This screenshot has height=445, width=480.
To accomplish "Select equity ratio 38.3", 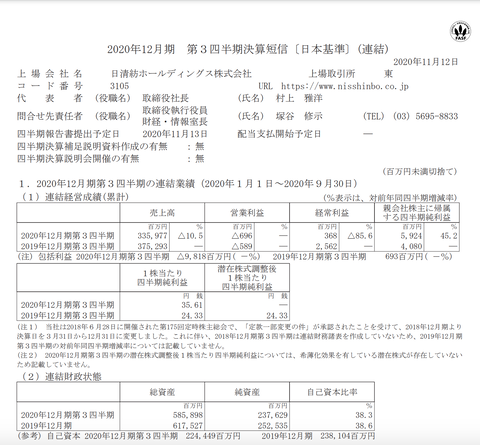I will (x=364, y=415).
